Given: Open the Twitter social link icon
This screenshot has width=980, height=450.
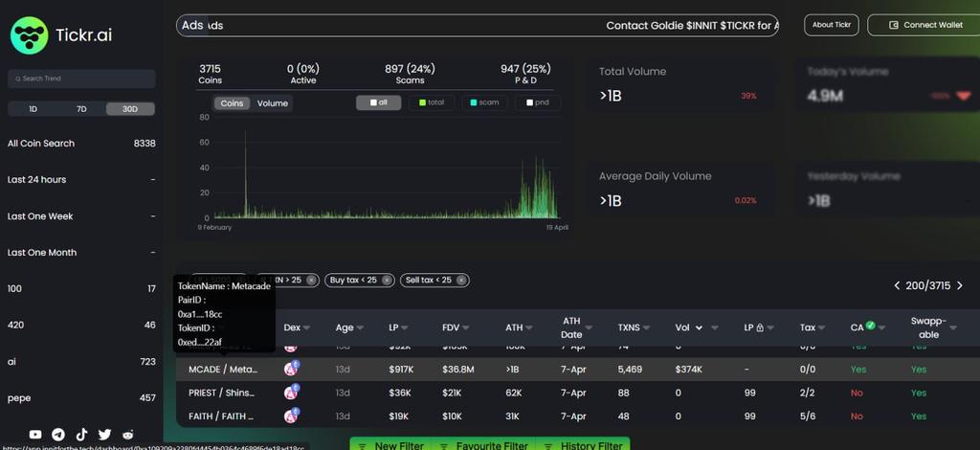Looking at the screenshot, I should click(104, 435).
